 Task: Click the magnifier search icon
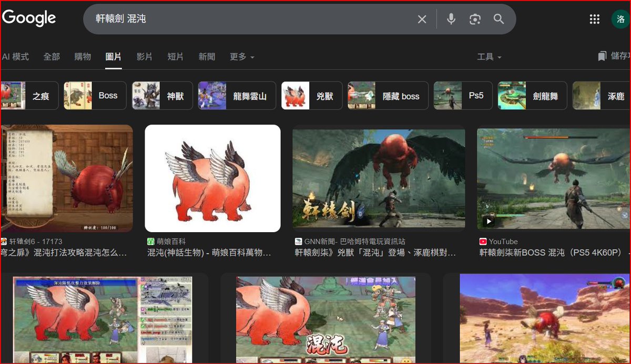click(498, 19)
